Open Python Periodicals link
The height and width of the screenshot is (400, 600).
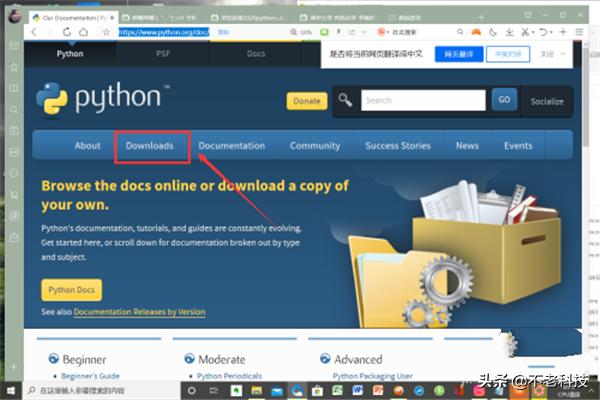point(229,376)
